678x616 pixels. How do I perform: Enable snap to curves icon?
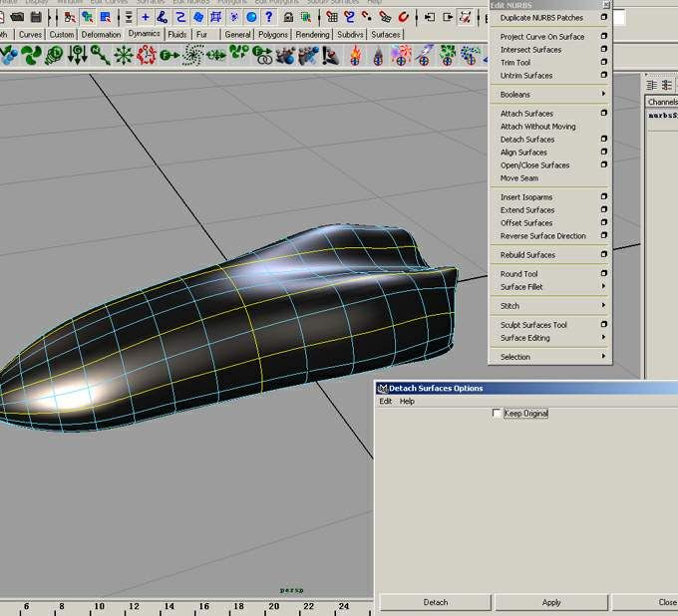click(349, 17)
